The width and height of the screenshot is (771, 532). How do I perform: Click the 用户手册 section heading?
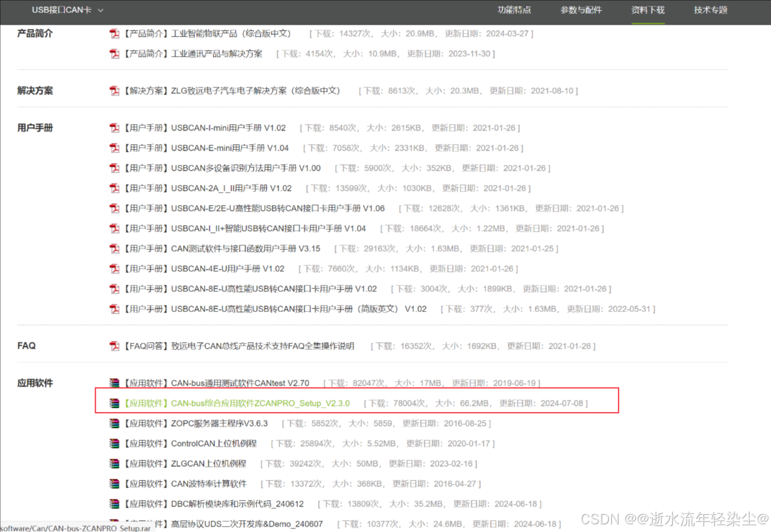coord(35,128)
